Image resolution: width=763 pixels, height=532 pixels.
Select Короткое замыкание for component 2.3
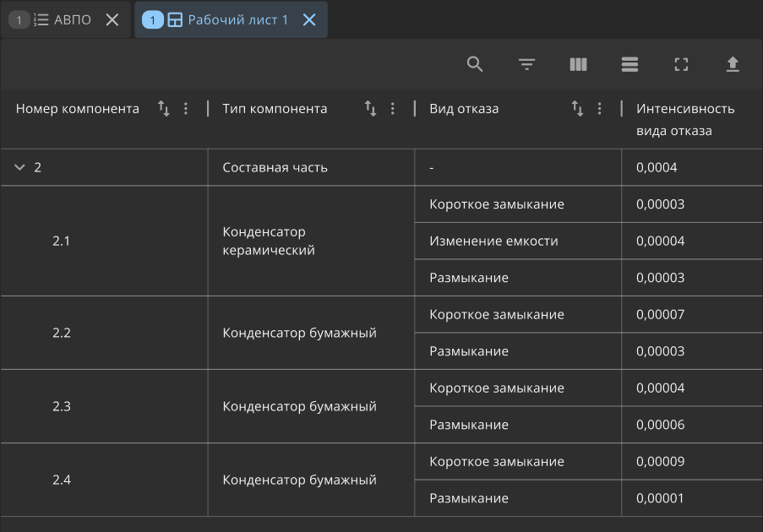(x=518, y=388)
